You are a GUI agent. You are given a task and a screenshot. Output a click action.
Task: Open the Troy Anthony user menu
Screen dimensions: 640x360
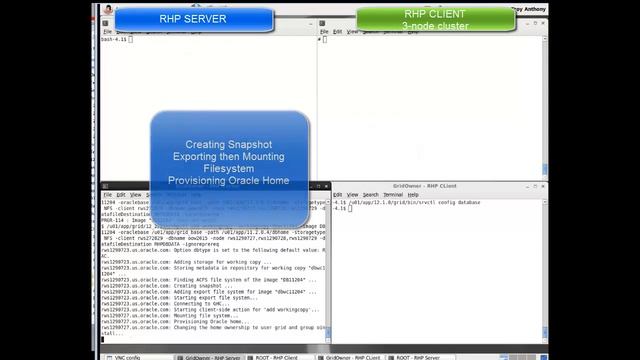529,9
